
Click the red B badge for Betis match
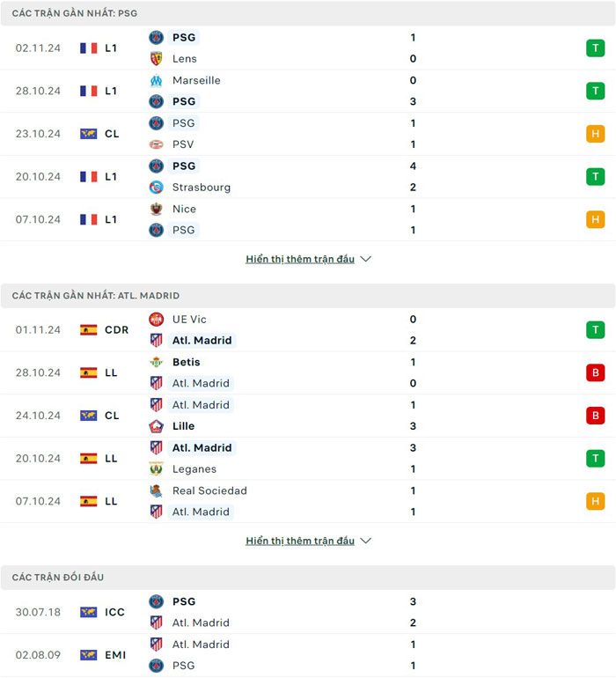coord(596,372)
